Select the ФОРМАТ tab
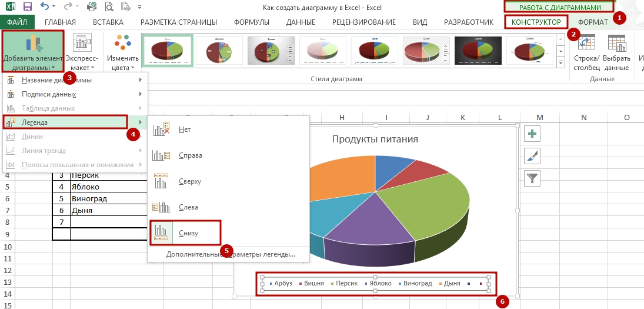The width and height of the screenshot is (644, 309). pyautogui.click(x=593, y=22)
